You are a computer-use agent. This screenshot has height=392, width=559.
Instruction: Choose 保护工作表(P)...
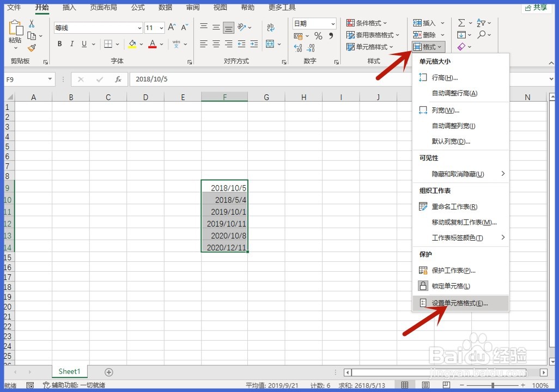pyautogui.click(x=460, y=271)
